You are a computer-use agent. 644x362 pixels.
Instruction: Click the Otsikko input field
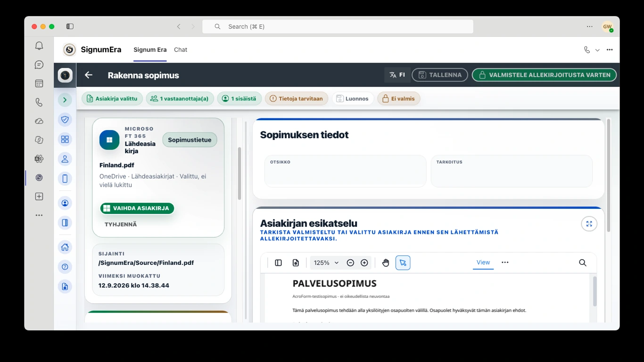[x=346, y=171]
